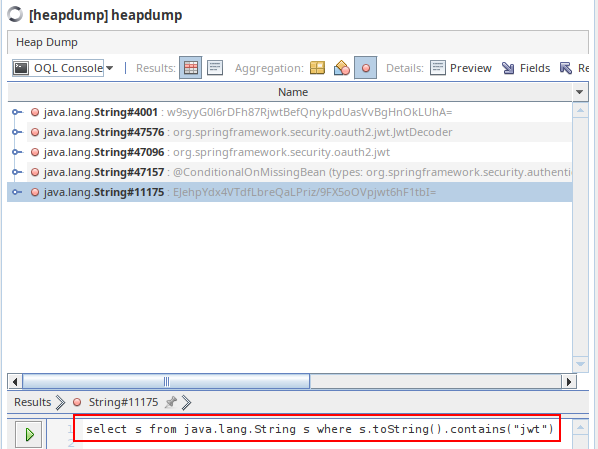Toggle aggregation by instances
The height and width of the screenshot is (449, 598).
pyautogui.click(x=365, y=68)
